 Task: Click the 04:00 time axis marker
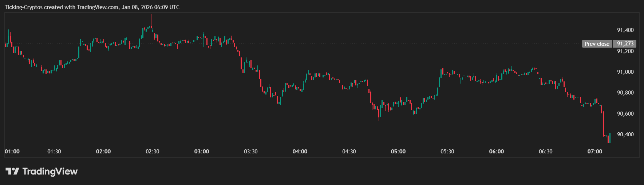pyautogui.click(x=300, y=152)
